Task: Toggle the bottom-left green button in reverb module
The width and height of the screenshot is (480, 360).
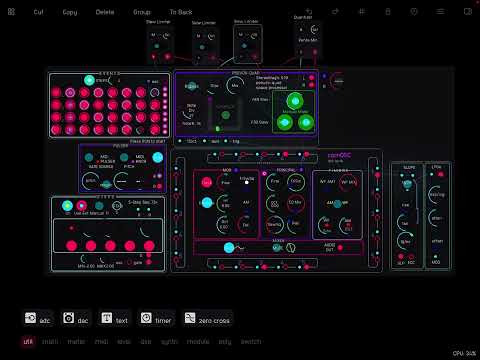Action: tap(285, 122)
